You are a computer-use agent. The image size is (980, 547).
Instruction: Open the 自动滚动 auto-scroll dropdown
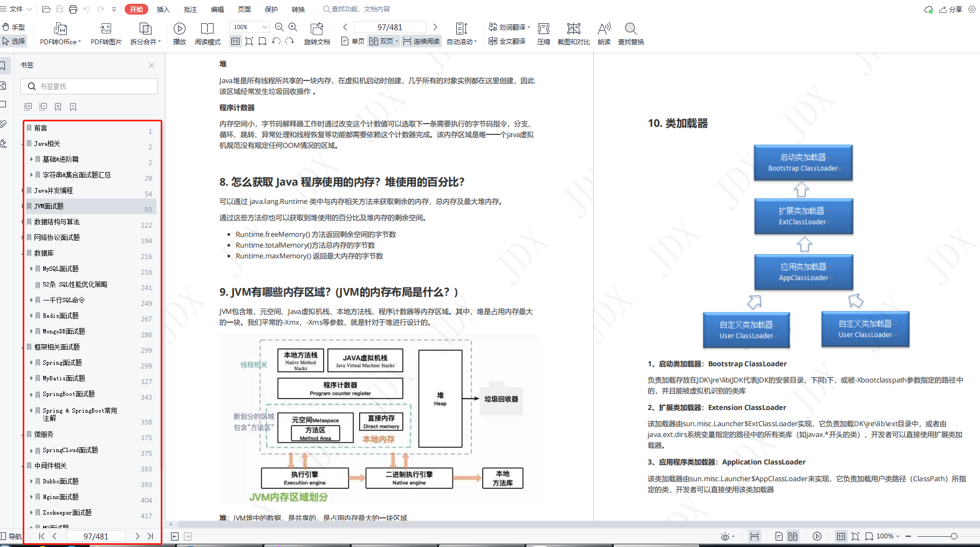point(462,34)
